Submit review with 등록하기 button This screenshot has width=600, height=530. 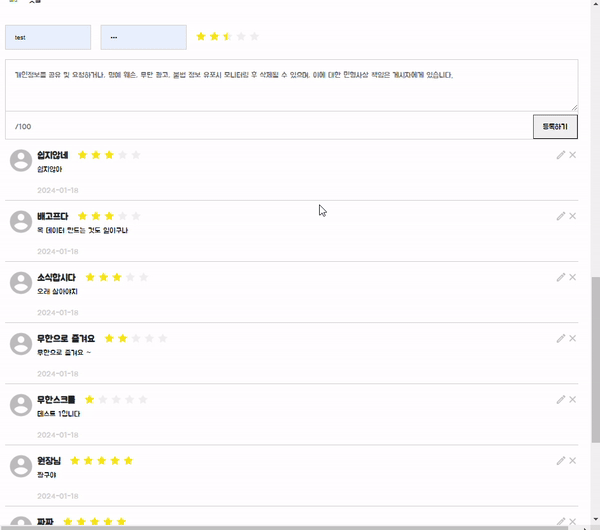click(555, 127)
